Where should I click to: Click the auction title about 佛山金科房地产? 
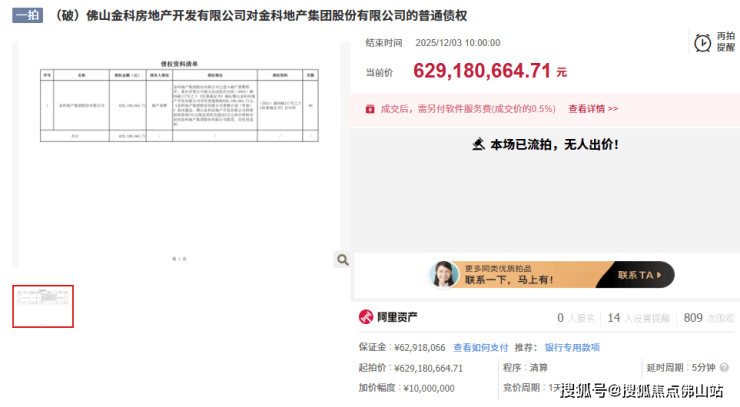[259, 16]
